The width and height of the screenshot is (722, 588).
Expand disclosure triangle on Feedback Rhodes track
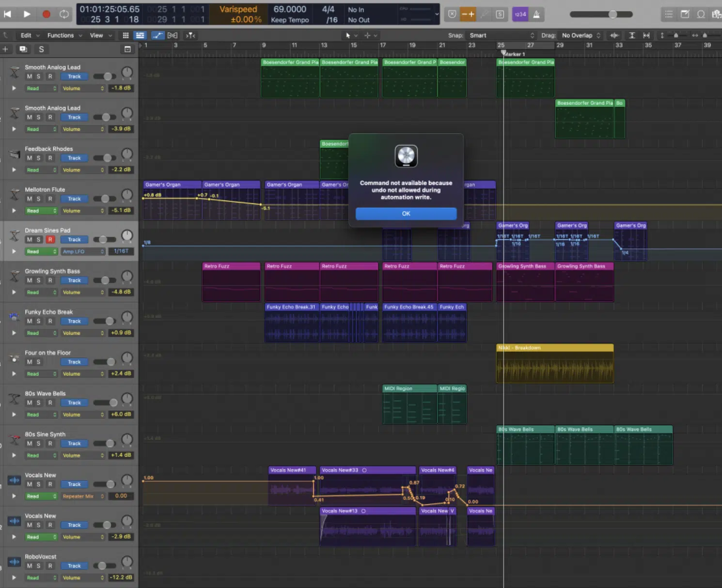pos(14,170)
